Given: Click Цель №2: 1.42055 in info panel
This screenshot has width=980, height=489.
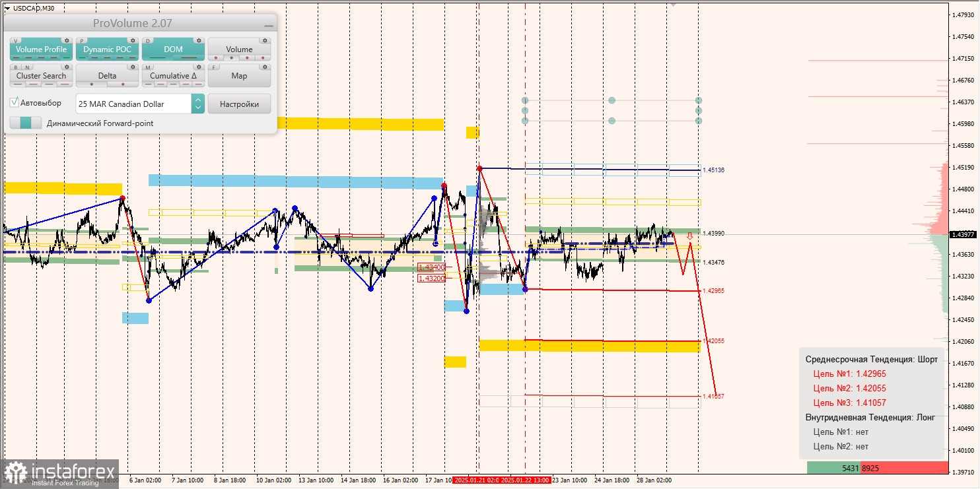Looking at the screenshot, I should tap(849, 388).
